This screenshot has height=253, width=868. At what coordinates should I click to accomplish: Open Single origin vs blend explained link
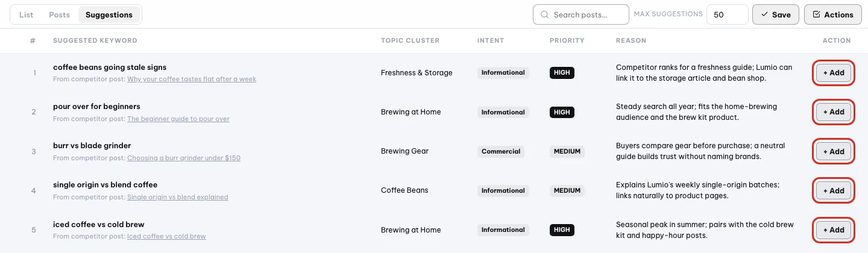(x=178, y=198)
